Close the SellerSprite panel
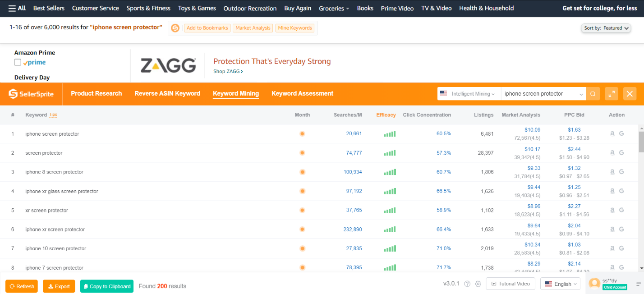 point(630,94)
